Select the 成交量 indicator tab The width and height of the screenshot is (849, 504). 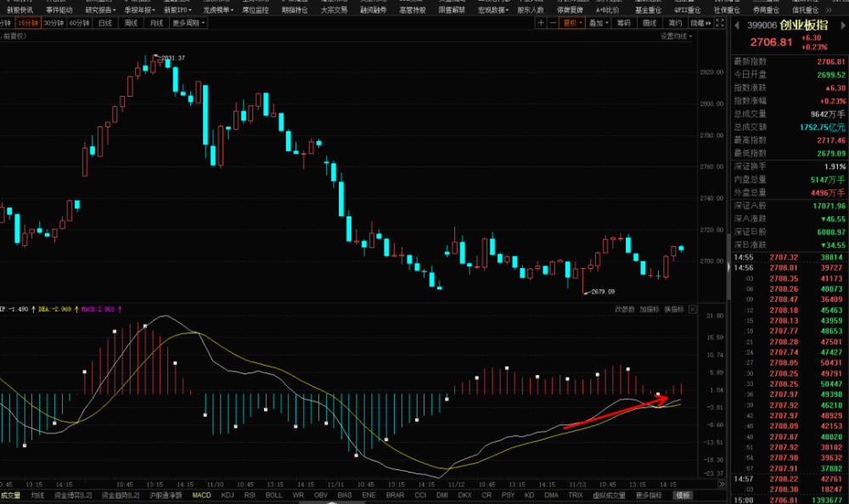pyautogui.click(x=9, y=495)
